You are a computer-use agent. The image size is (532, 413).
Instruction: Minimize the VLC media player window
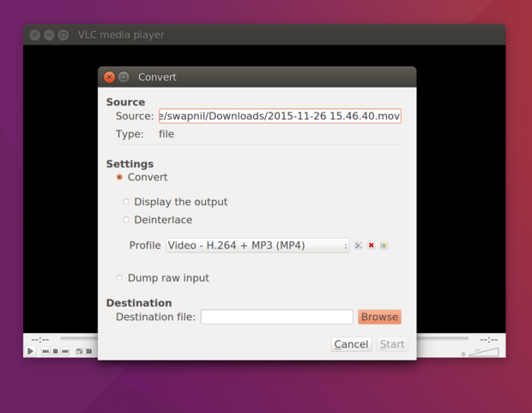click(49, 34)
